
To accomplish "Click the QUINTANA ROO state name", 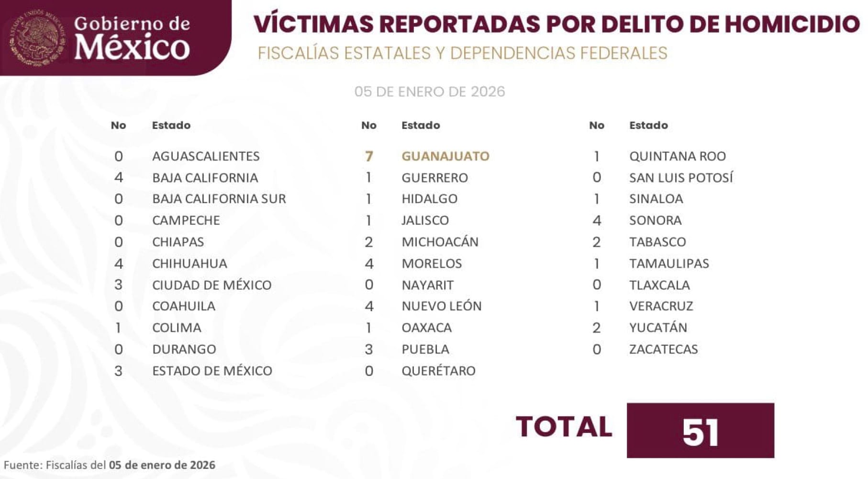I will [677, 156].
